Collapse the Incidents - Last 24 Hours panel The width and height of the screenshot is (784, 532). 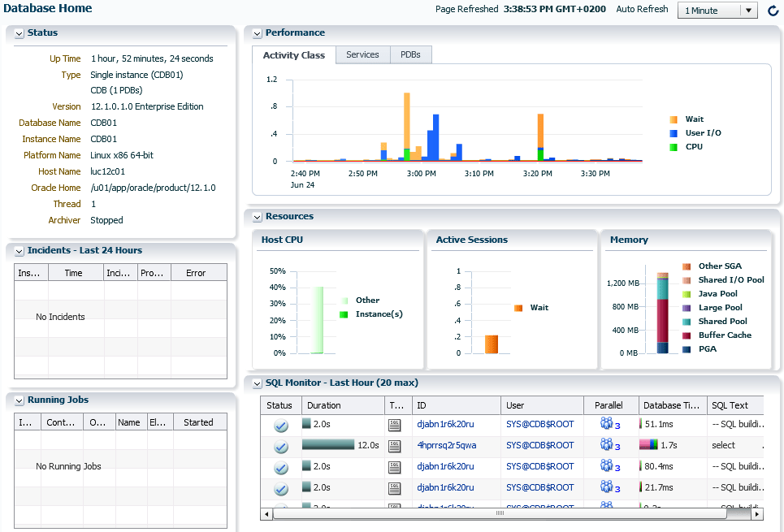point(19,251)
